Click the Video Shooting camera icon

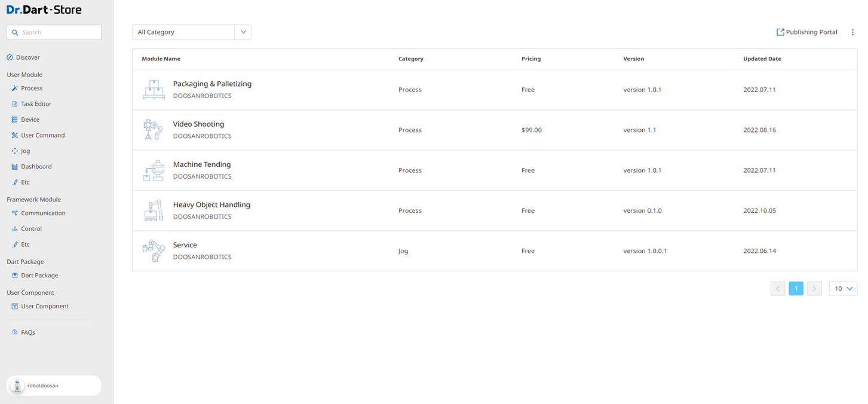153,130
